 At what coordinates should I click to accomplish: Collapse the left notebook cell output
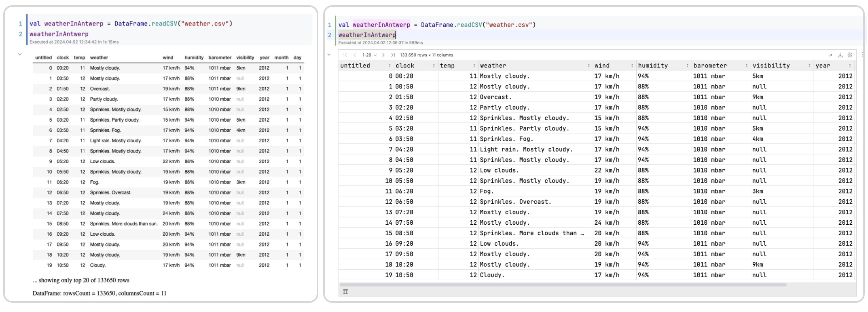click(x=19, y=54)
